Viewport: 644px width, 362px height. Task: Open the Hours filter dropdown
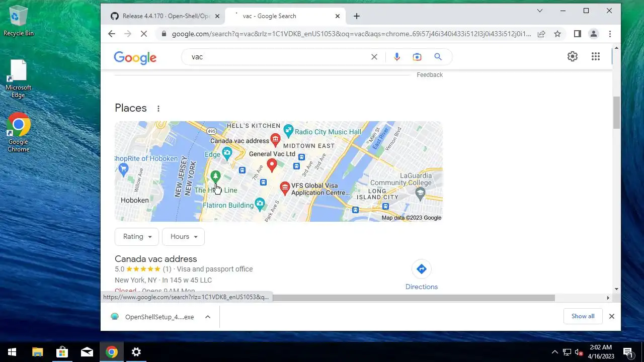pos(183,237)
